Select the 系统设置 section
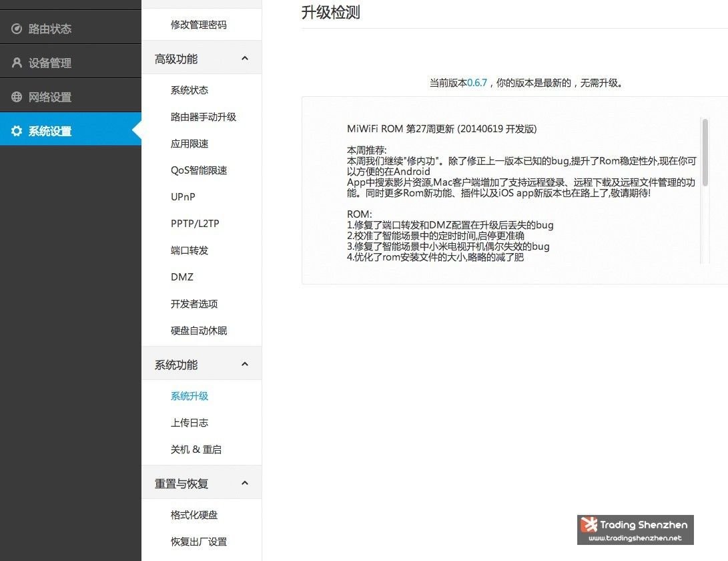Image resolution: width=728 pixels, height=561 pixels. 71,129
